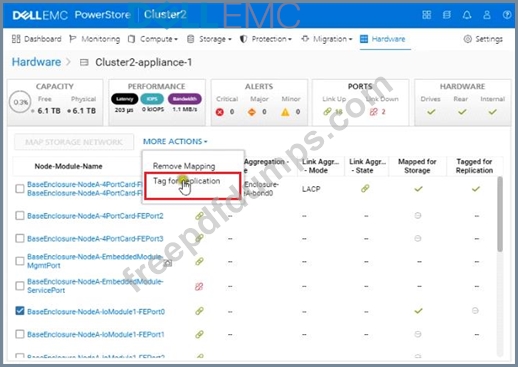518x367 pixels.
Task: Open the user account icon
Action: click(487, 15)
